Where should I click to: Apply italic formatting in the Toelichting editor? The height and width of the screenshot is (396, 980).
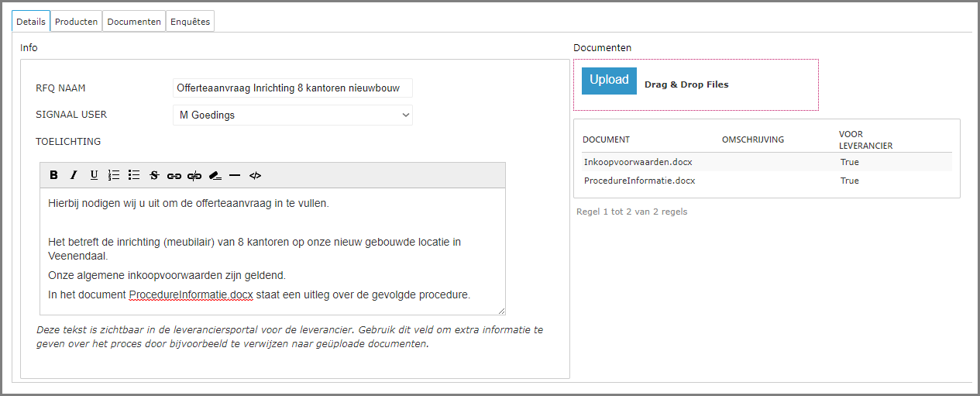coord(74,175)
